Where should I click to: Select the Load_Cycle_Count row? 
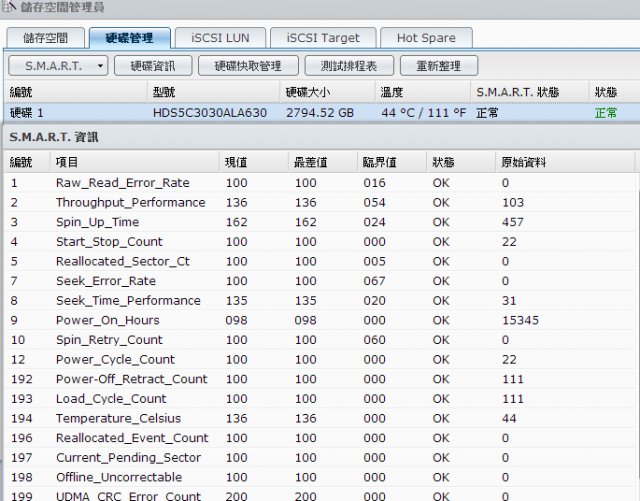click(320, 398)
